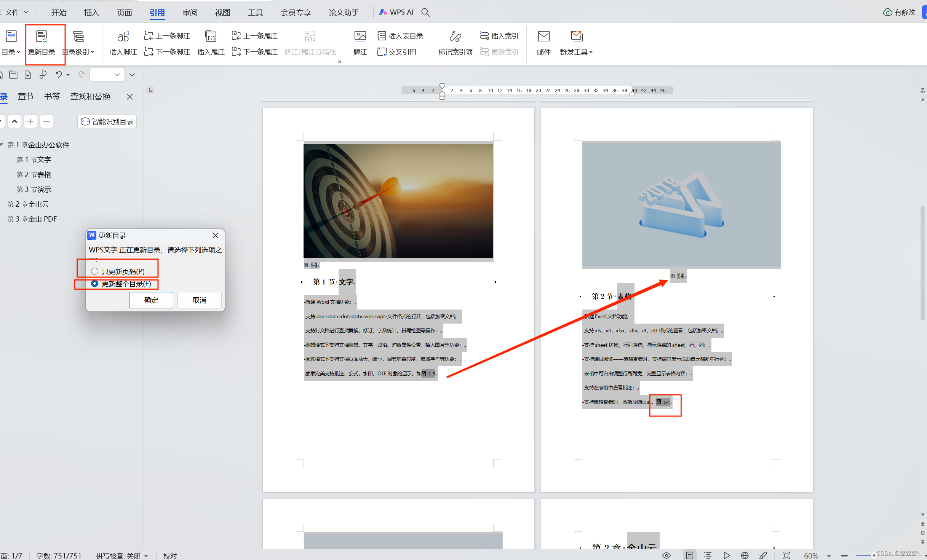Collapse the 第1章金山办公软件 tree node
Viewport: 927px width, 560px height.
click(x=2, y=145)
